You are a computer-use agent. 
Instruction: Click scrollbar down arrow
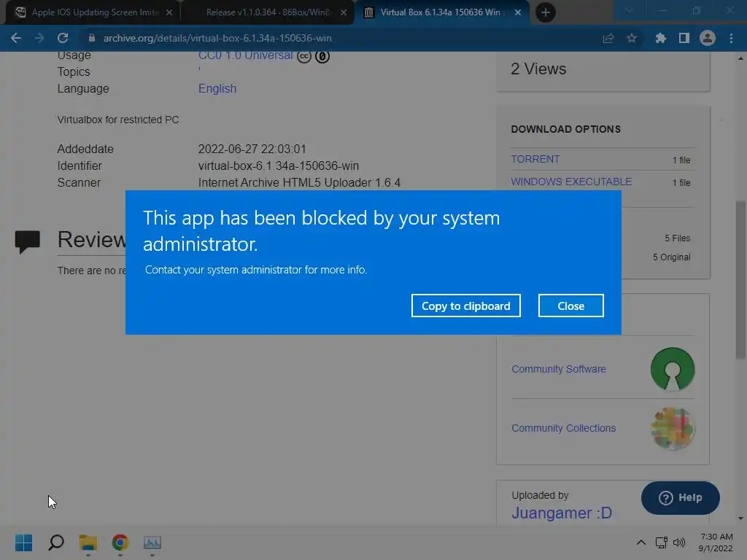(x=740, y=518)
